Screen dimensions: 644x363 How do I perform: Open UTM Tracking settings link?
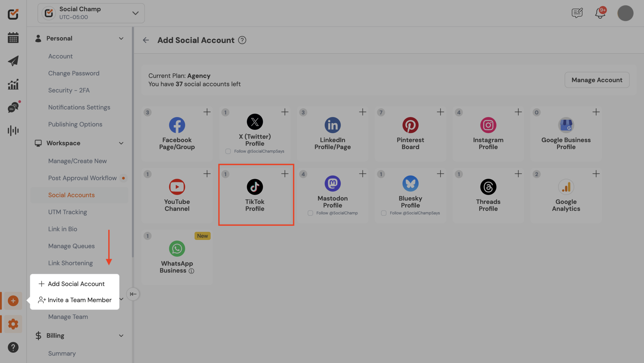click(x=67, y=212)
